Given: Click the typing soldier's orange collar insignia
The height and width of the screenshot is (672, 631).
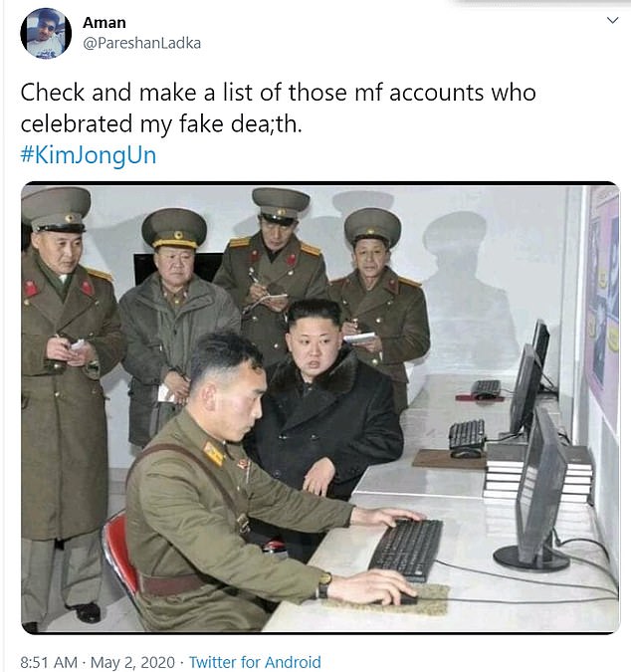Looking at the screenshot, I should click(214, 453).
